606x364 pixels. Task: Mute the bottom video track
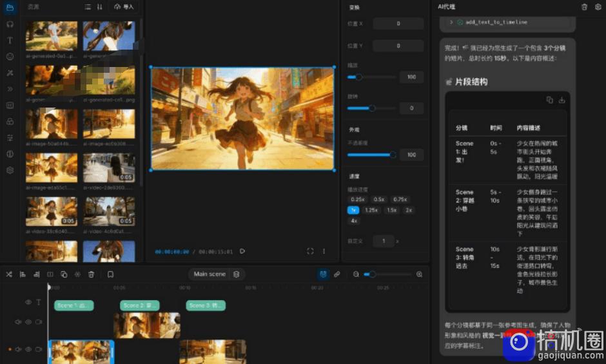pyautogui.click(x=18, y=349)
